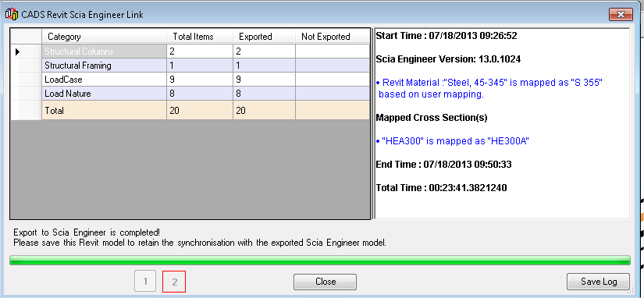The image size is (644, 298).
Task: Select the Structural Columns row
Action: [x=190, y=51]
